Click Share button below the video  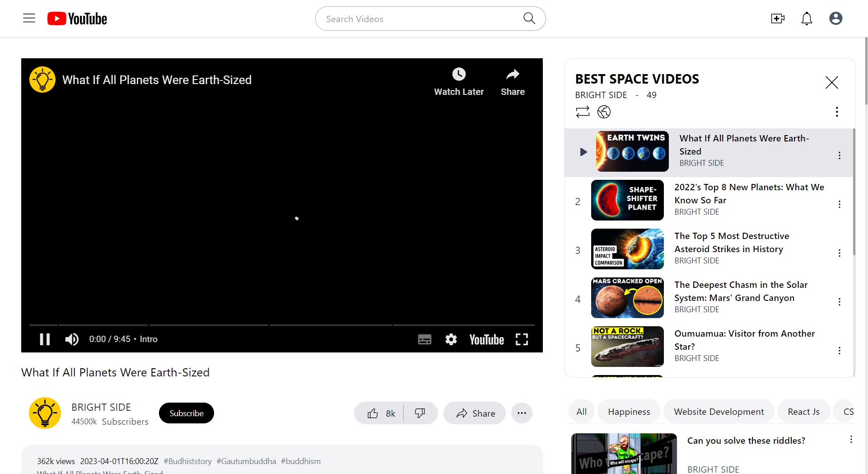(475, 413)
